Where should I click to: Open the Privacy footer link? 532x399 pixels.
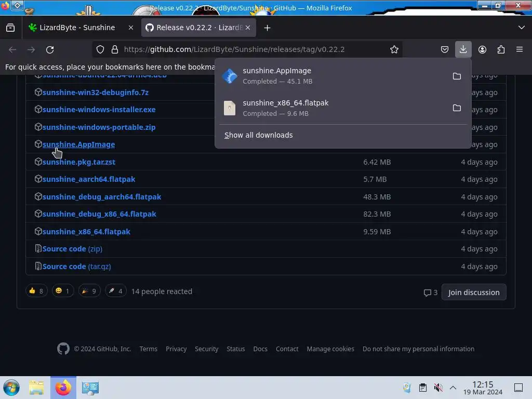(x=176, y=349)
